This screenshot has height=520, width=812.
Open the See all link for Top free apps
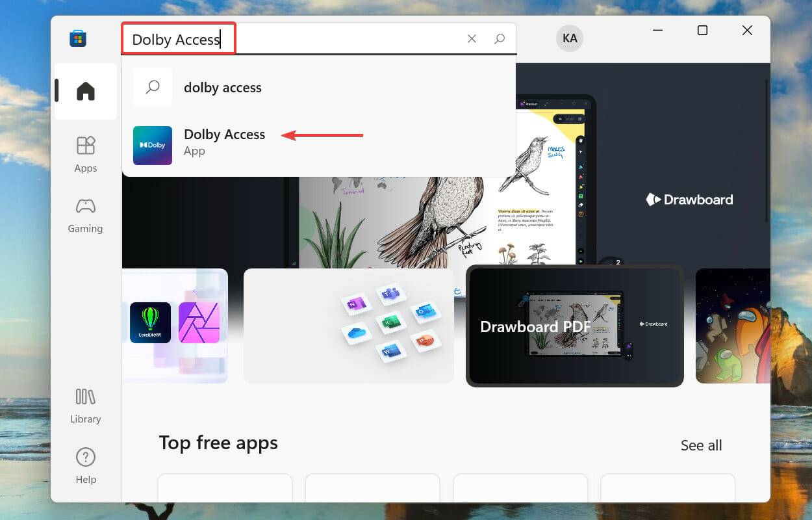point(701,445)
